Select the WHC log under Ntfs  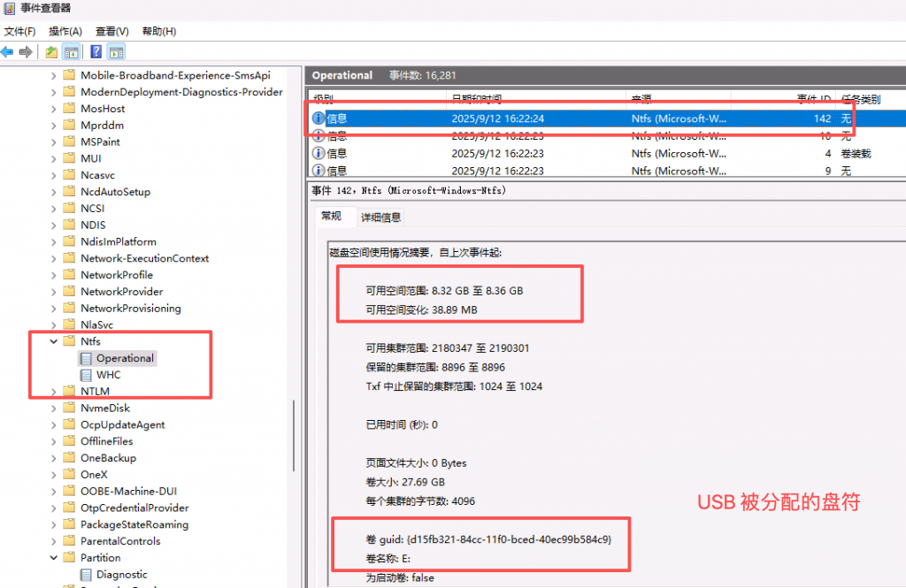108,375
